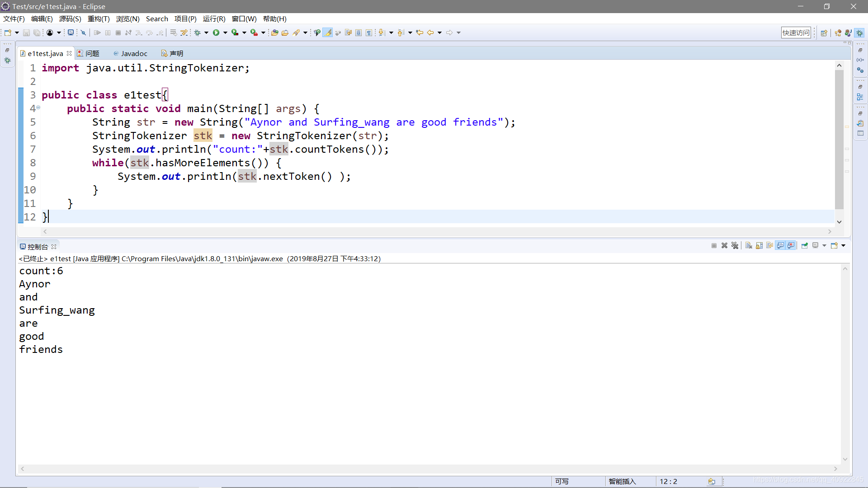
Task: Toggle mark occurrences highlighter
Action: (x=328, y=33)
